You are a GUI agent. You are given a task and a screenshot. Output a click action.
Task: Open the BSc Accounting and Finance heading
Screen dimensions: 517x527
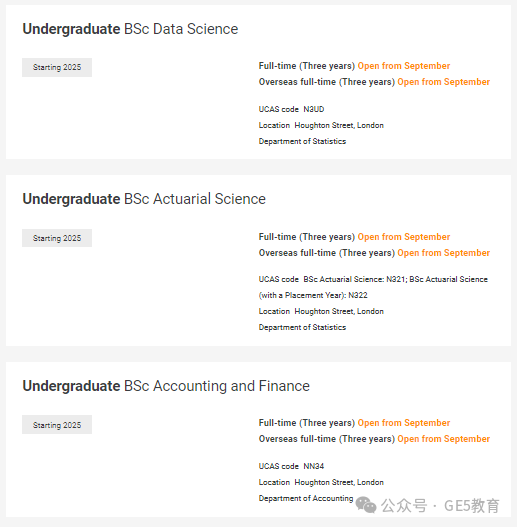click(x=166, y=386)
